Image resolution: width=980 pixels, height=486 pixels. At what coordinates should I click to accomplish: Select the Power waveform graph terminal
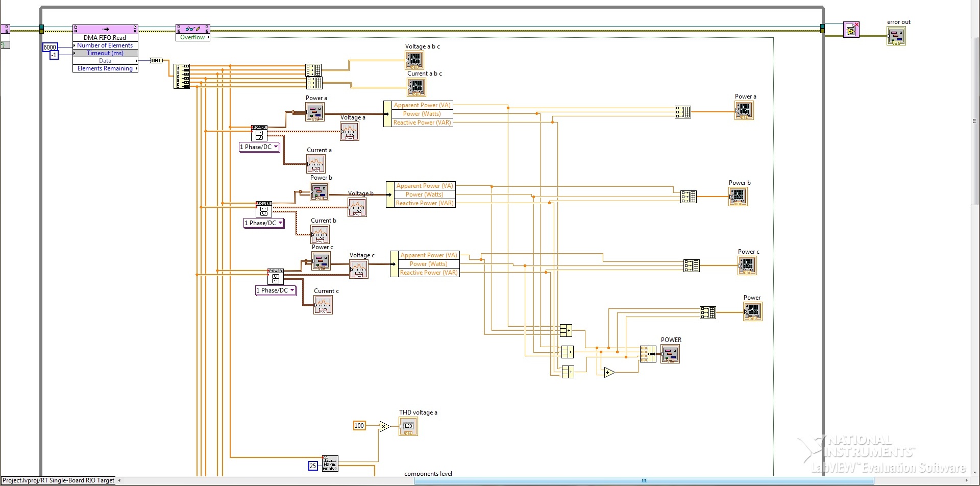pyautogui.click(x=753, y=311)
